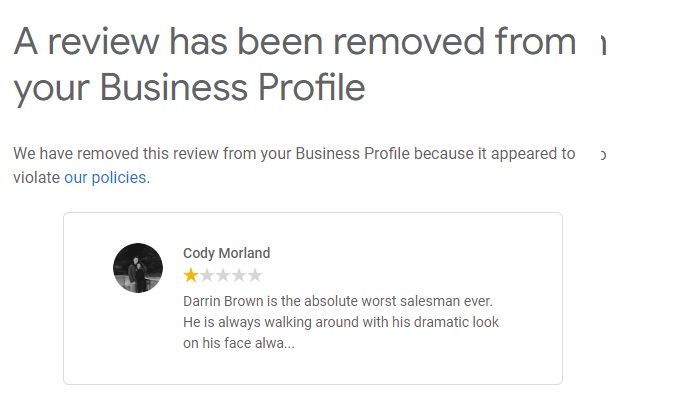
Task: Open the "our policies" link
Action: tap(105, 178)
